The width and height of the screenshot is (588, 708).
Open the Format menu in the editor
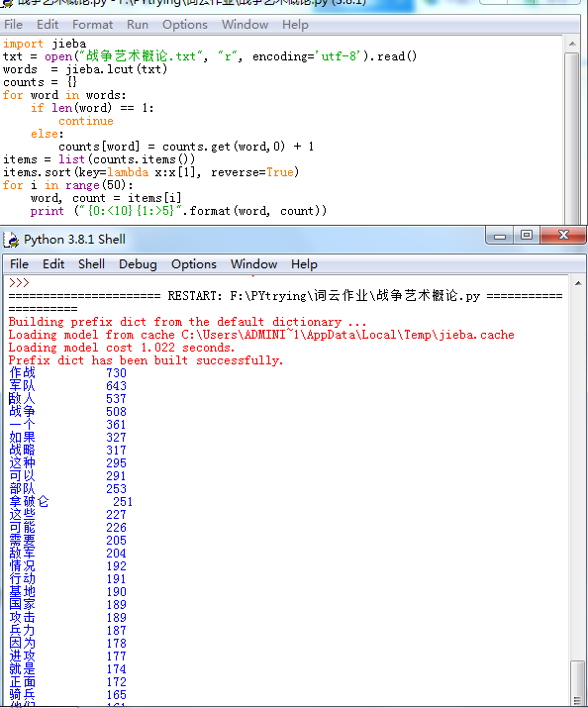[x=92, y=25]
